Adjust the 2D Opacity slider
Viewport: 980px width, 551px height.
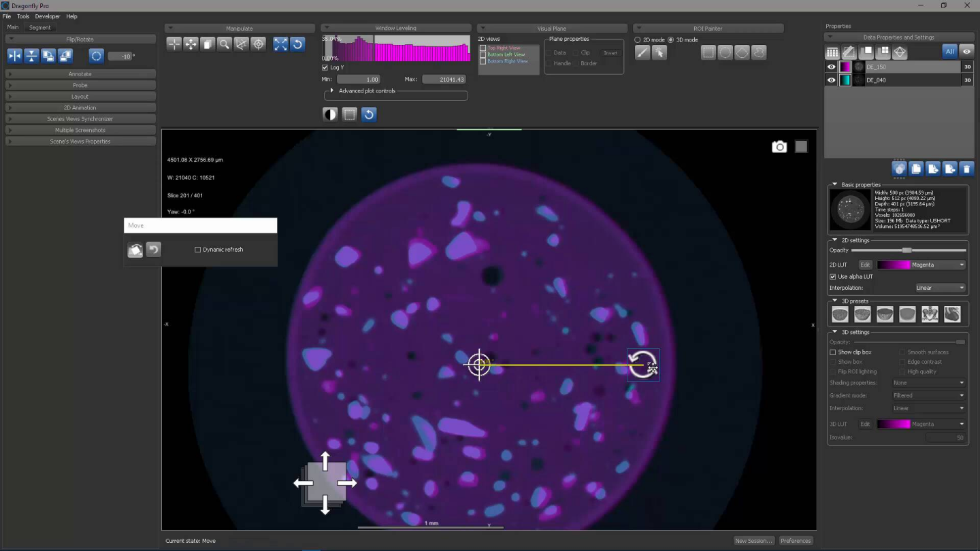[x=906, y=250]
